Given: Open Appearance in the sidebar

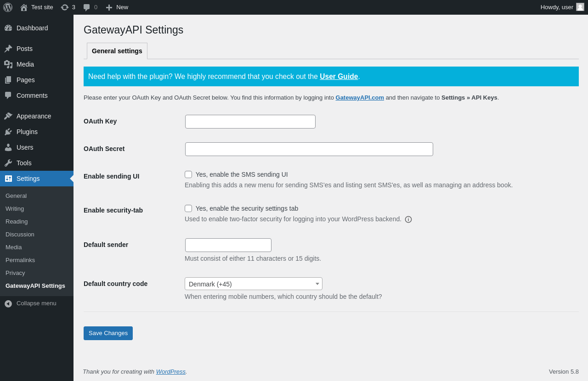Looking at the screenshot, I should [x=34, y=116].
